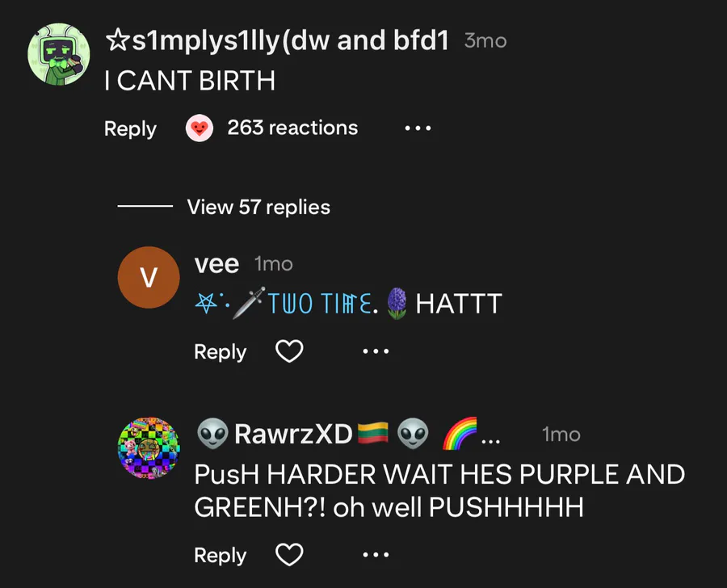
Task: Open more options on RawrzXD's comment
Action: 376,555
